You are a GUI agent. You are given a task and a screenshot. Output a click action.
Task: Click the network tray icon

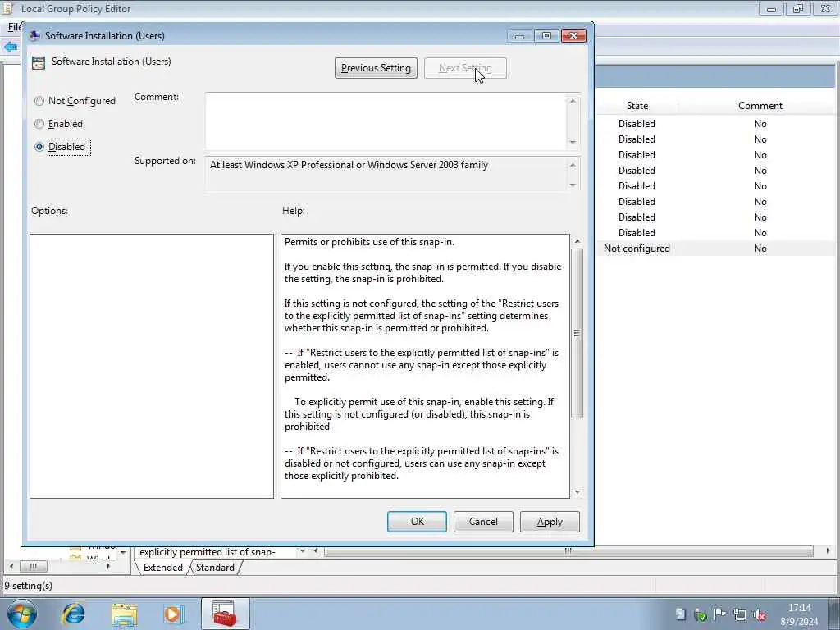[x=740, y=614]
